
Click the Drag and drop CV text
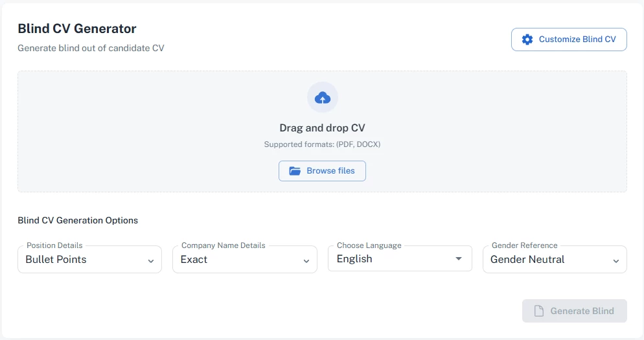coord(322,128)
